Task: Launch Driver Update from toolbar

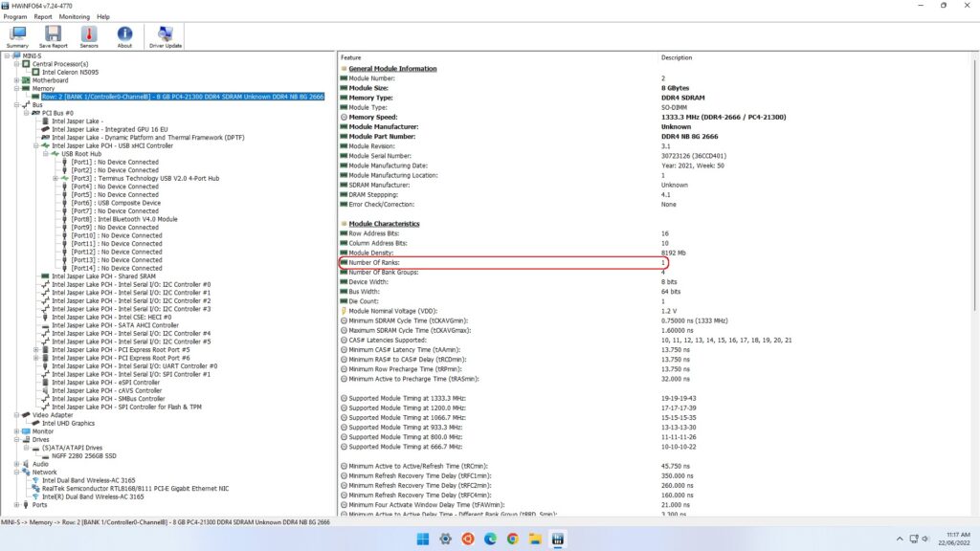Action: click(x=166, y=36)
